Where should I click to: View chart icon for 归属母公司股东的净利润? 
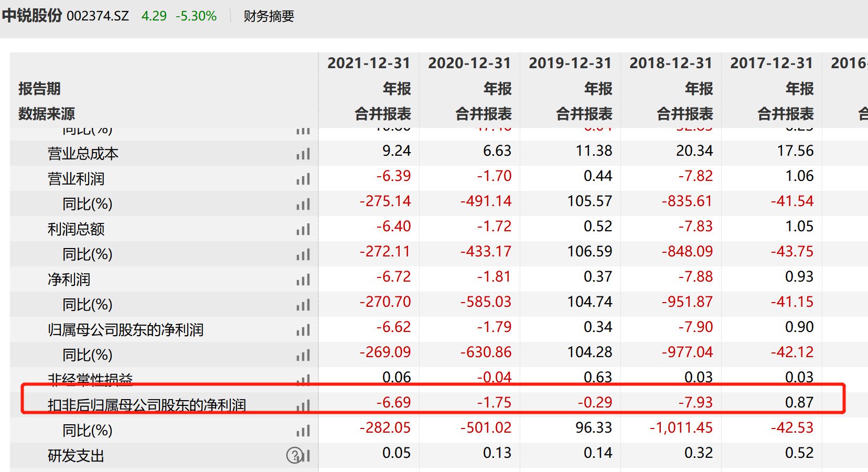coord(303,330)
